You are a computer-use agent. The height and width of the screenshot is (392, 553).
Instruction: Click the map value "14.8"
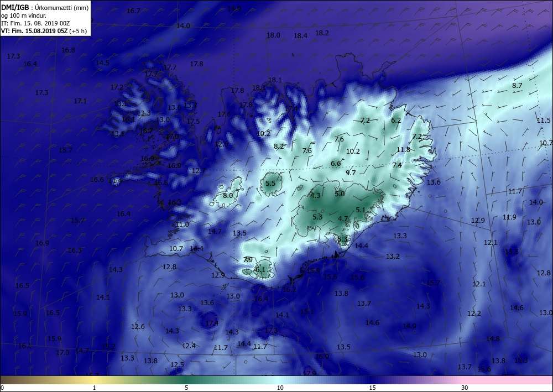(493, 339)
